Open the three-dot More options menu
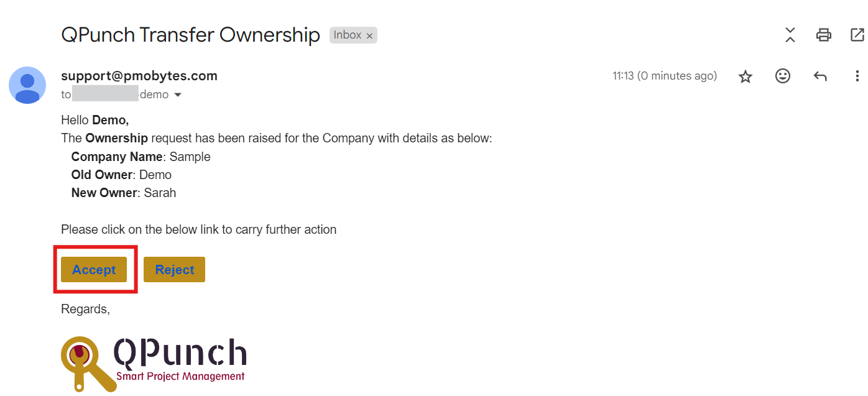The height and width of the screenshot is (396, 868). (857, 76)
